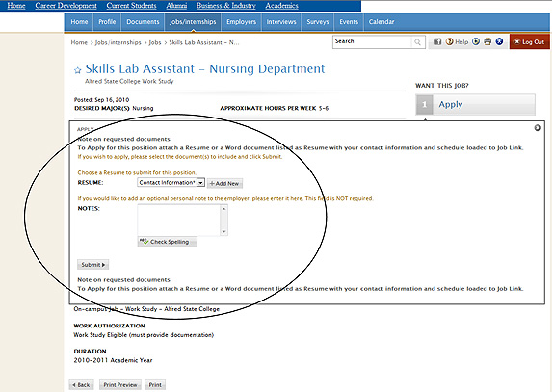The image size is (552, 392).
Task: Click the Print button at bottom
Action: (x=155, y=385)
